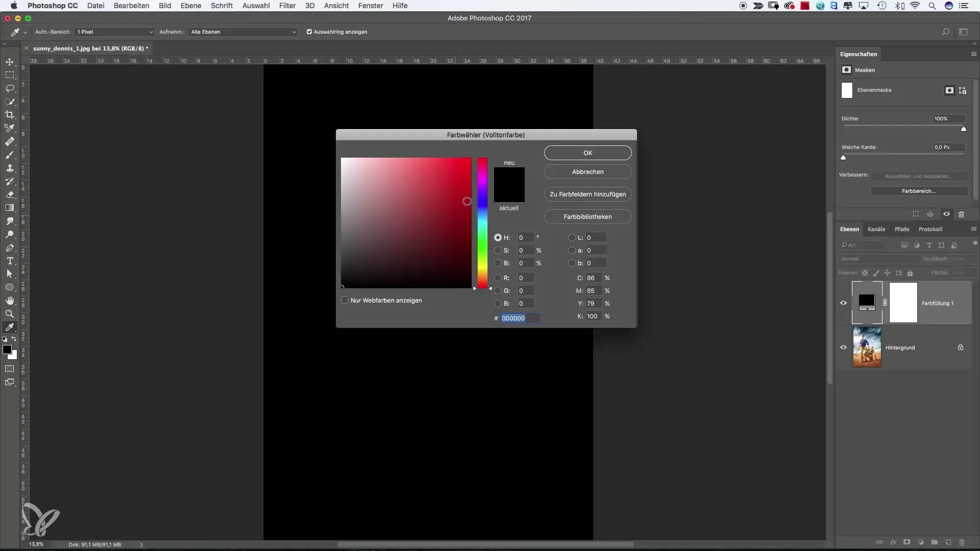Click the layer fx icon at panel bottom

tap(893, 542)
